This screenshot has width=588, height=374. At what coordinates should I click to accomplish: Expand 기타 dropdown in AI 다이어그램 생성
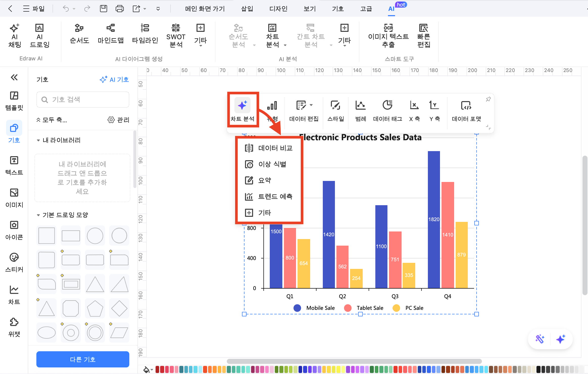coord(201,45)
